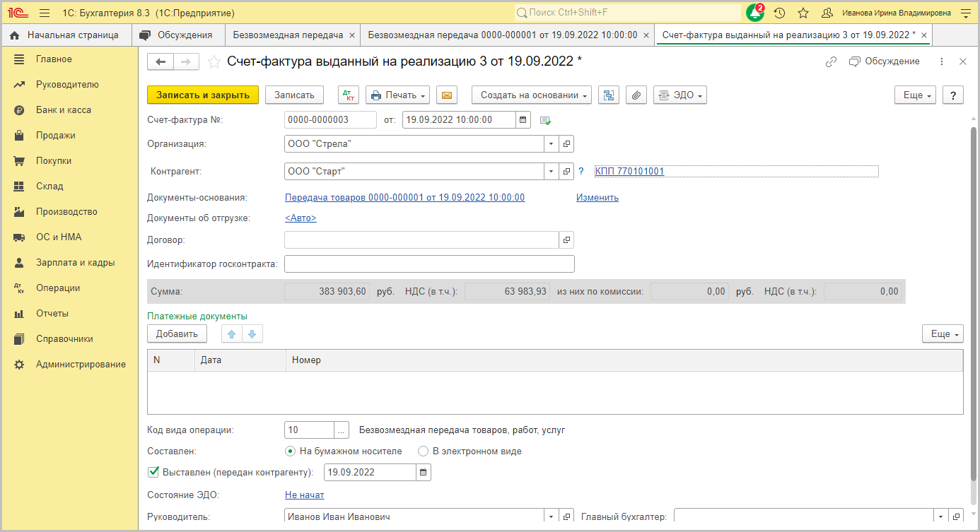980x532 pixels.
Task: Open Зарплата и кадры sidebar section
Action: tap(75, 263)
